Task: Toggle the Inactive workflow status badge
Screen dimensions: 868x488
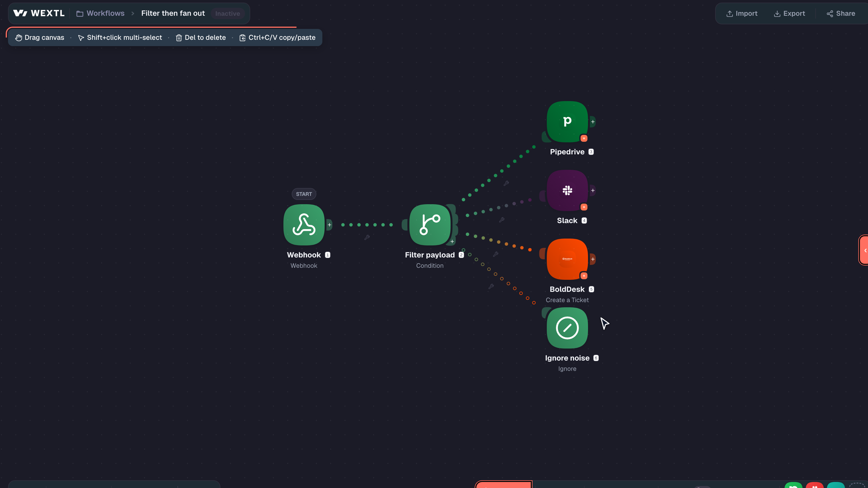Action: [x=227, y=13]
